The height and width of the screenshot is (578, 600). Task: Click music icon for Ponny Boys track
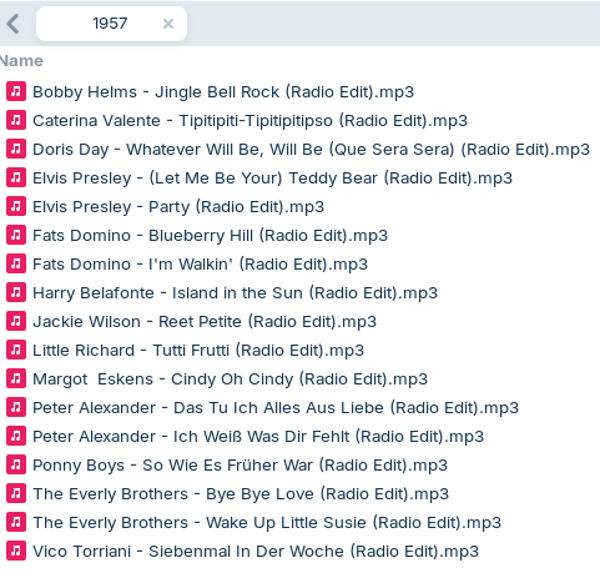tap(16, 464)
